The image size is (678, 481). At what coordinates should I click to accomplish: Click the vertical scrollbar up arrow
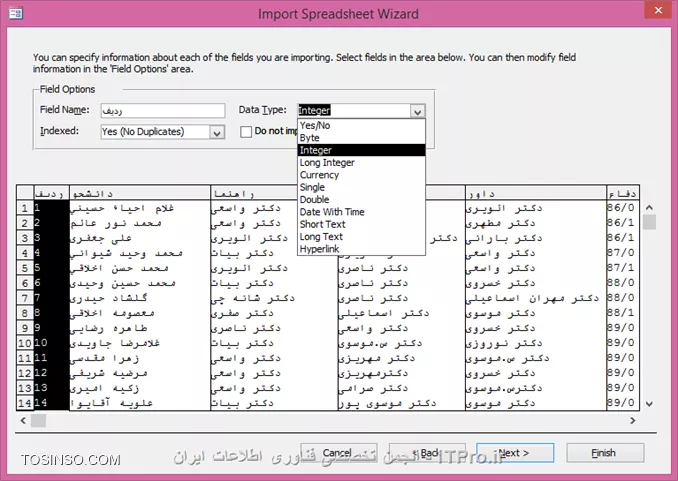649,208
